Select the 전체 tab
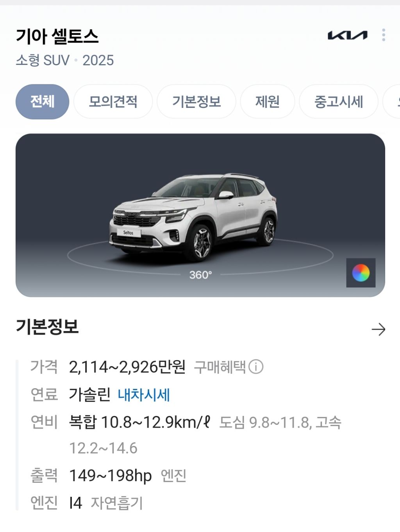 pos(42,102)
